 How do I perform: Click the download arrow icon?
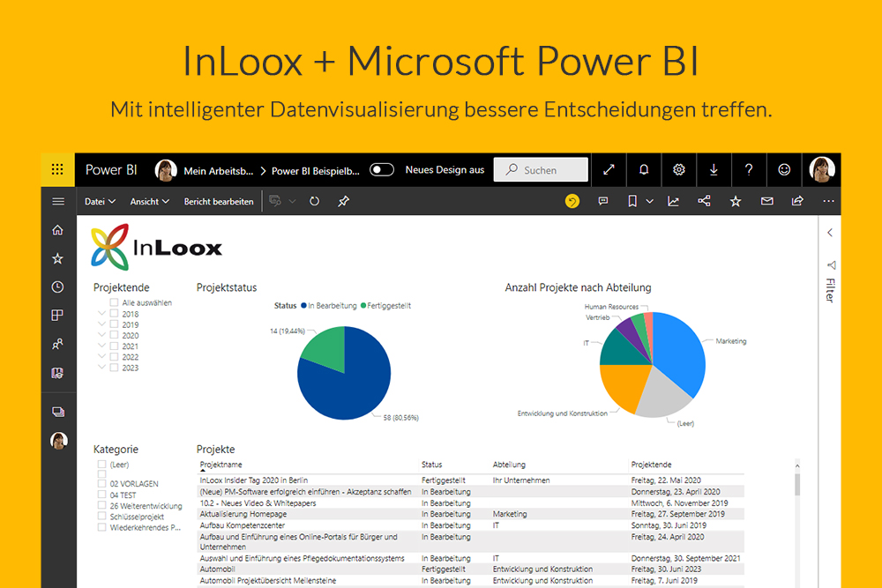[714, 169]
